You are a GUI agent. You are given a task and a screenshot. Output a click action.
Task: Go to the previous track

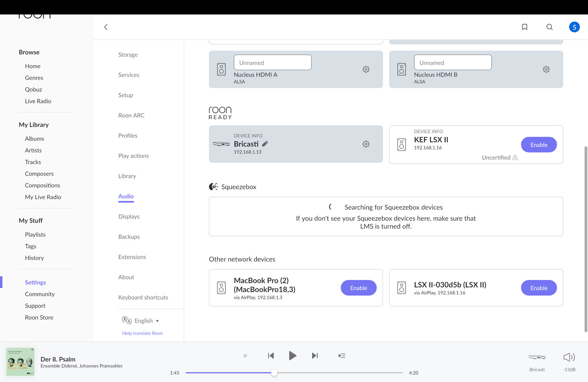pos(271,356)
